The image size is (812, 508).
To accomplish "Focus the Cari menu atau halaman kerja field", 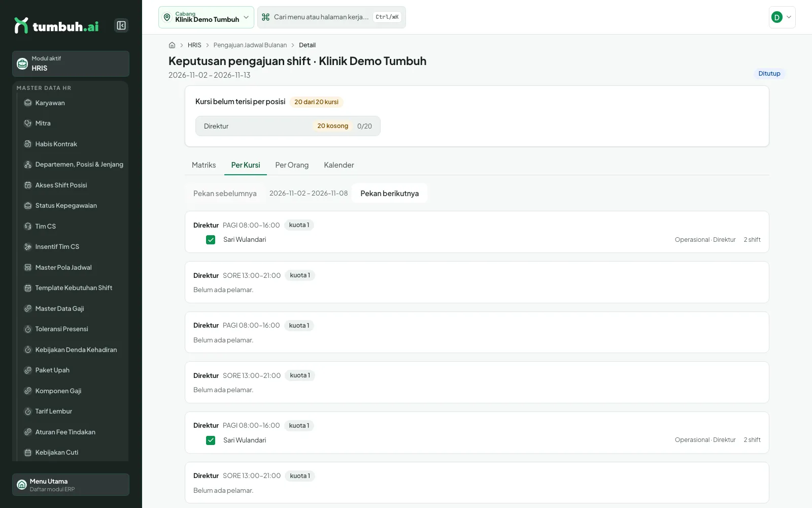I will pos(331,17).
